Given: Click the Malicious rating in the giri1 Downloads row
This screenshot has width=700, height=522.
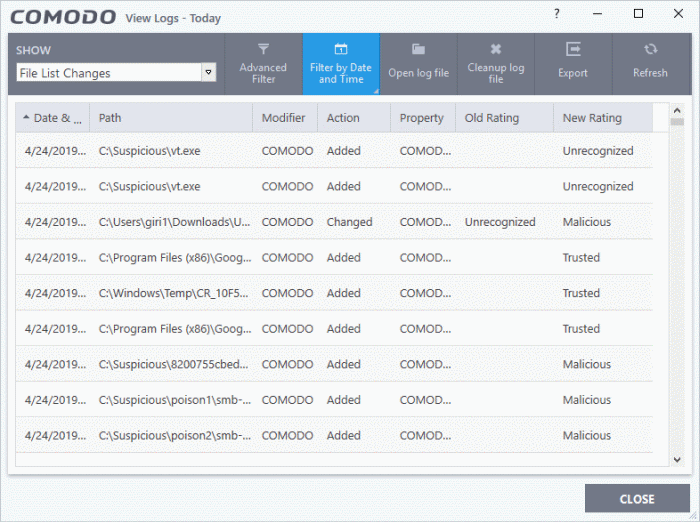Looking at the screenshot, I should coord(587,222).
